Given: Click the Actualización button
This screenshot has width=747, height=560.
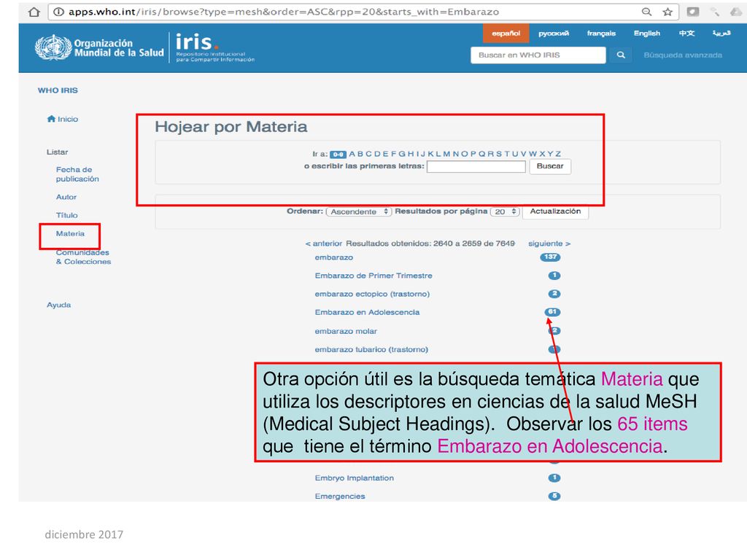Looking at the screenshot, I should (555, 211).
